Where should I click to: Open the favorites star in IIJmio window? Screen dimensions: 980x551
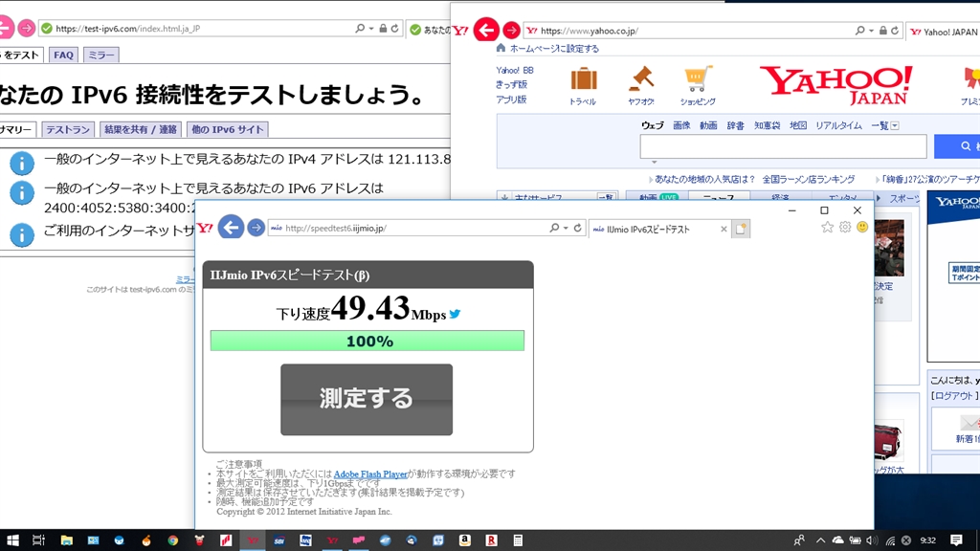point(828,227)
